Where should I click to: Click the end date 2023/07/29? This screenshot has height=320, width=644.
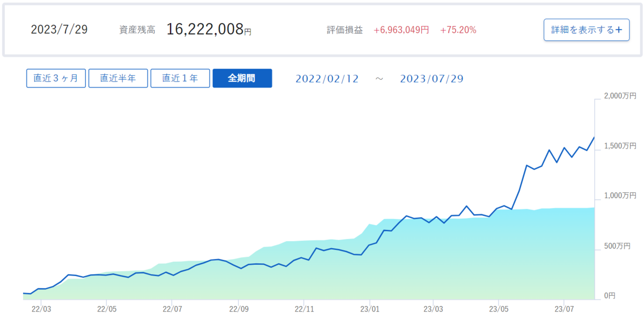pos(432,79)
